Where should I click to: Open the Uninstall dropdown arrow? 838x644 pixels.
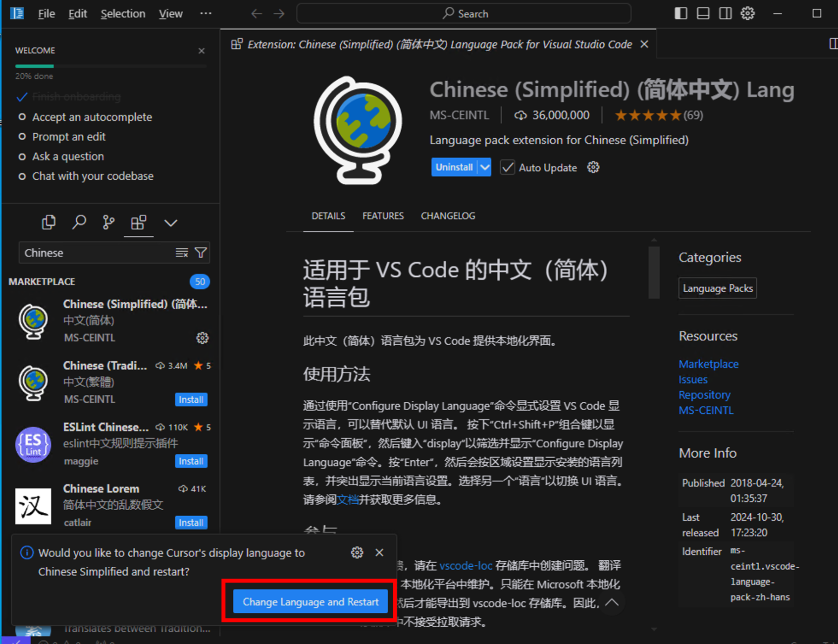click(485, 167)
